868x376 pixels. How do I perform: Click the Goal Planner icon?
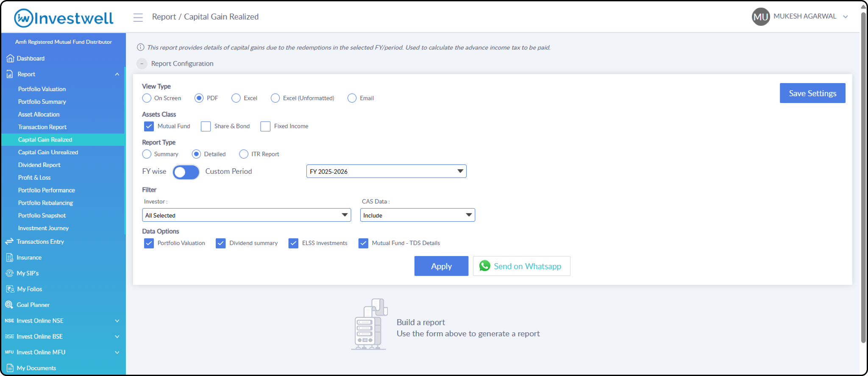(9, 305)
